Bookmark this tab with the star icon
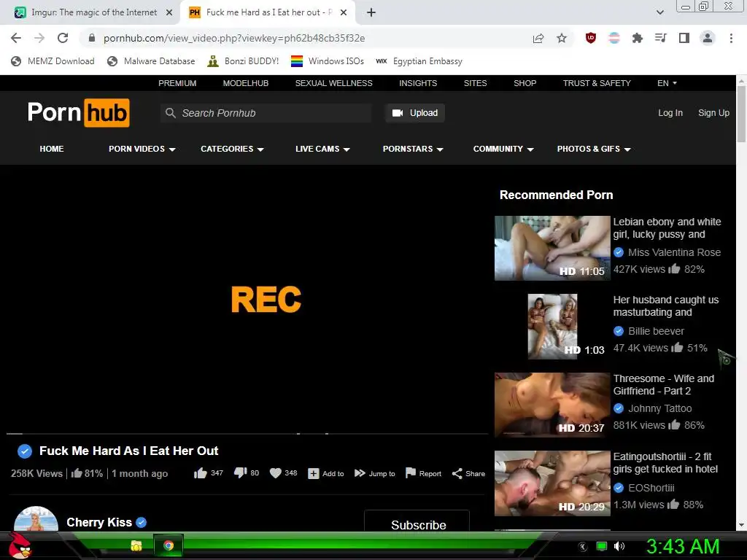Image resolution: width=747 pixels, height=560 pixels. pyautogui.click(x=562, y=38)
